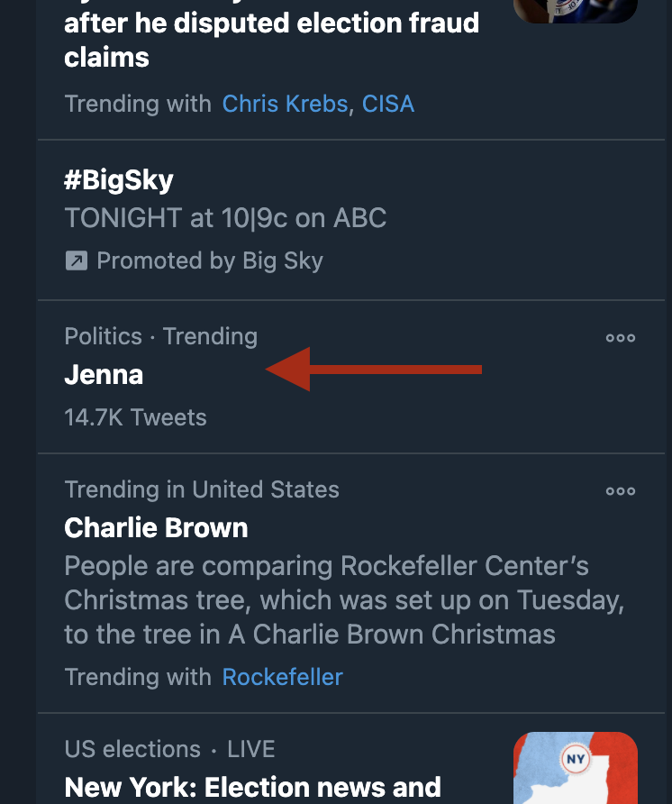
Task: Click the 14.7K Tweets count
Action: click(135, 417)
